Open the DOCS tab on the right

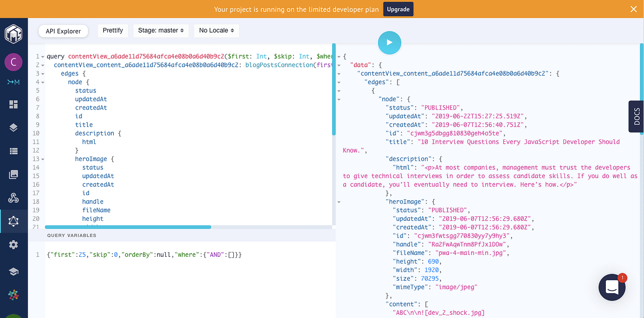[637, 116]
